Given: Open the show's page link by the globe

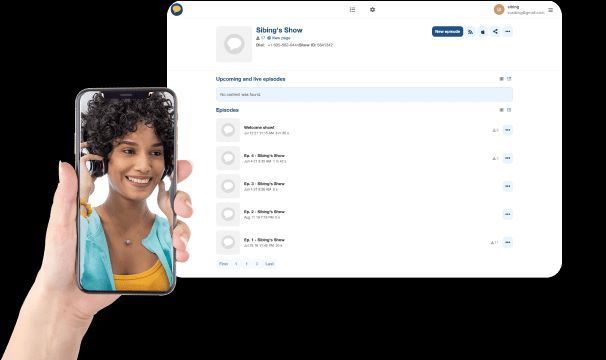Looking at the screenshot, I should pos(279,38).
